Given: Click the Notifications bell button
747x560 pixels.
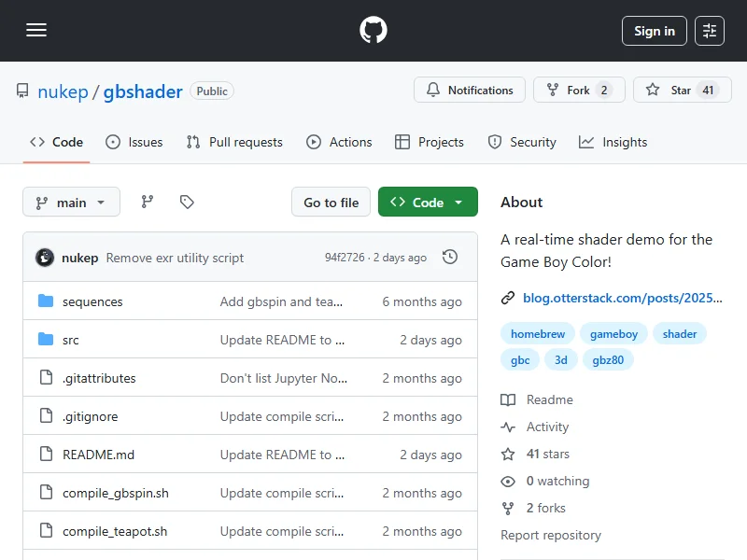Looking at the screenshot, I should click(x=470, y=91).
